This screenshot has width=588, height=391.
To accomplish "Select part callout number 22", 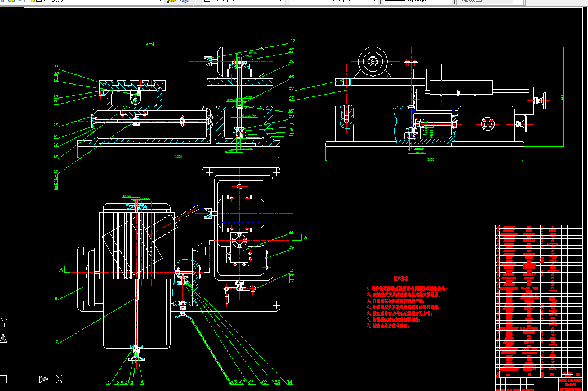I will 292,41.
